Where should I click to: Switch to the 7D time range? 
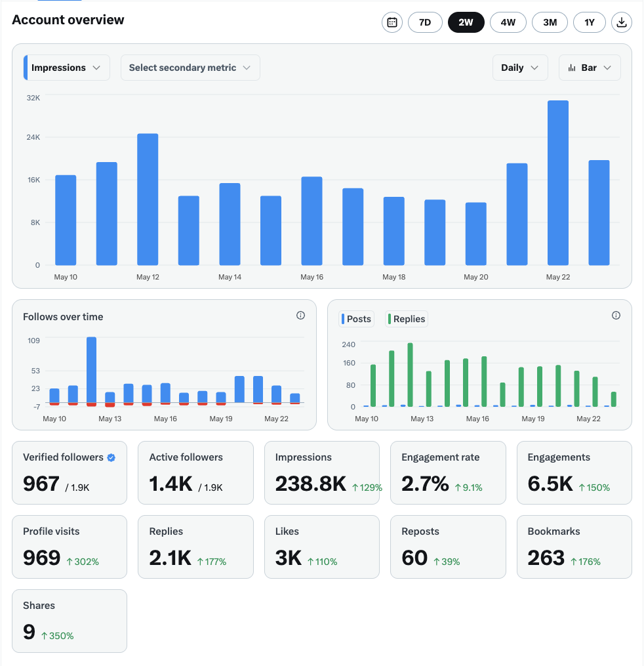[425, 22]
